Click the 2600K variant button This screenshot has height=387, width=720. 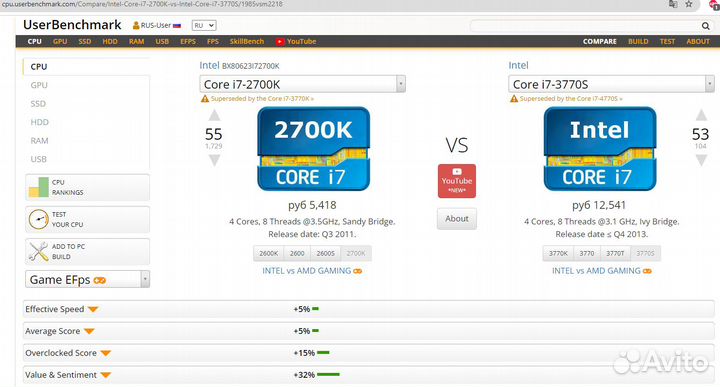click(x=269, y=253)
